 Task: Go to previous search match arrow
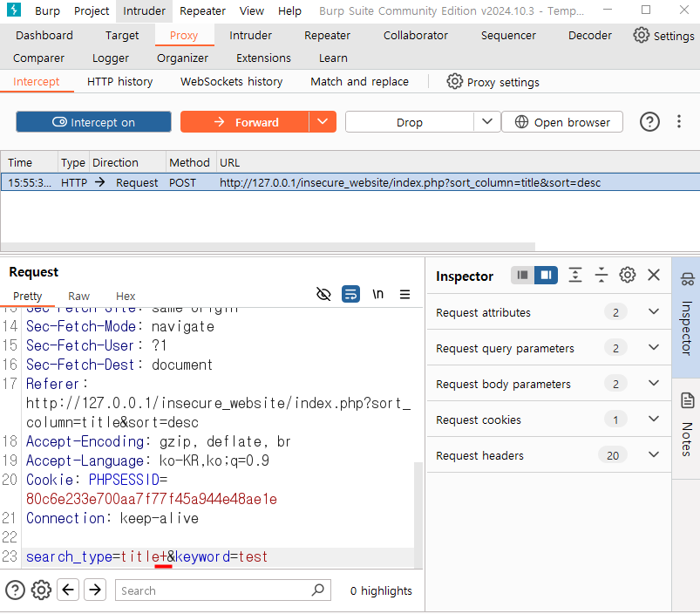click(x=68, y=590)
